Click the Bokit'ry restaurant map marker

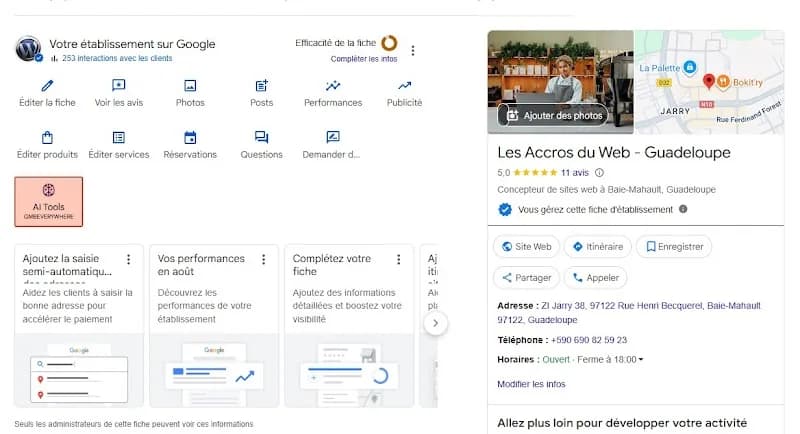723,82
